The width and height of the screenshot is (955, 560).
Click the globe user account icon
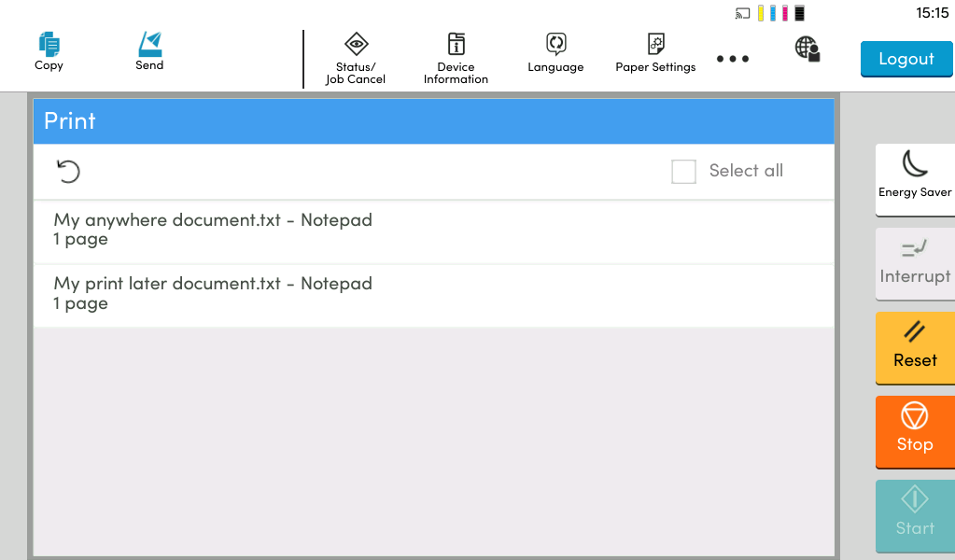coord(808,49)
